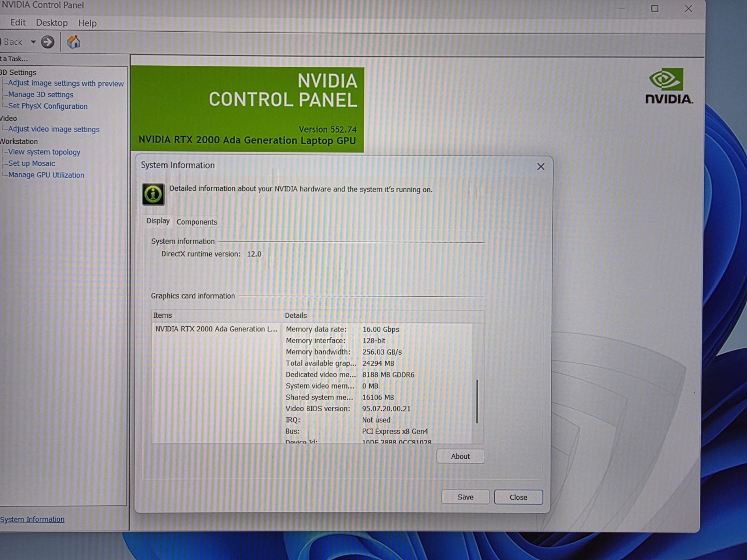Switch to the Display tab
This screenshot has height=560, width=747.
(x=158, y=221)
